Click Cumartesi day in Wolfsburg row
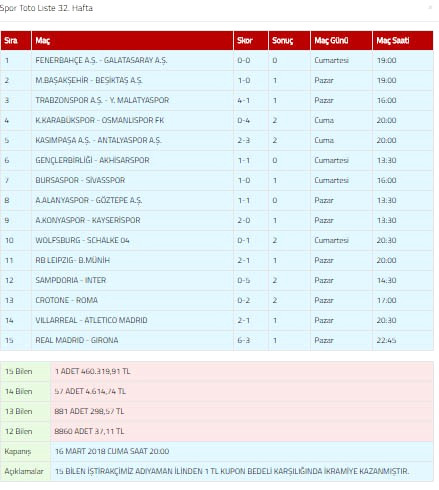The image size is (439, 490). click(331, 240)
